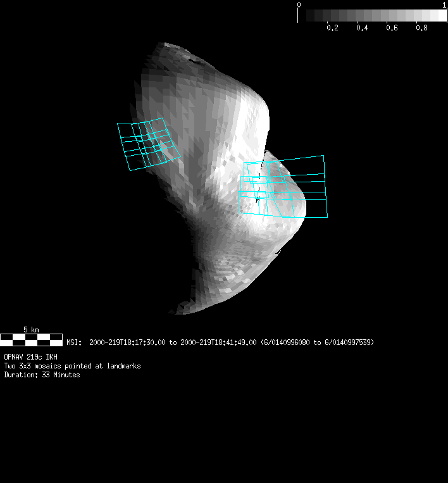The image size is (448, 483).
Task: Click the checkered 5 km scale bar
Action: pyautogui.click(x=31, y=339)
